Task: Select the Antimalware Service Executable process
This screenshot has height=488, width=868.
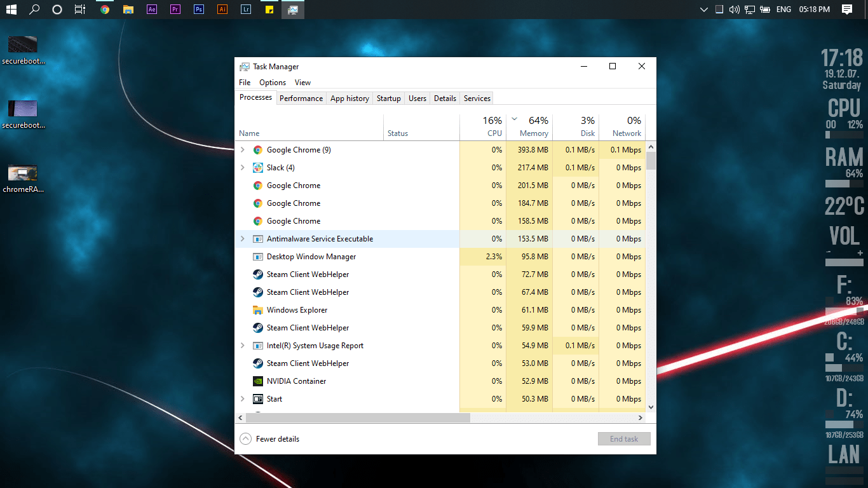Action: (x=320, y=238)
